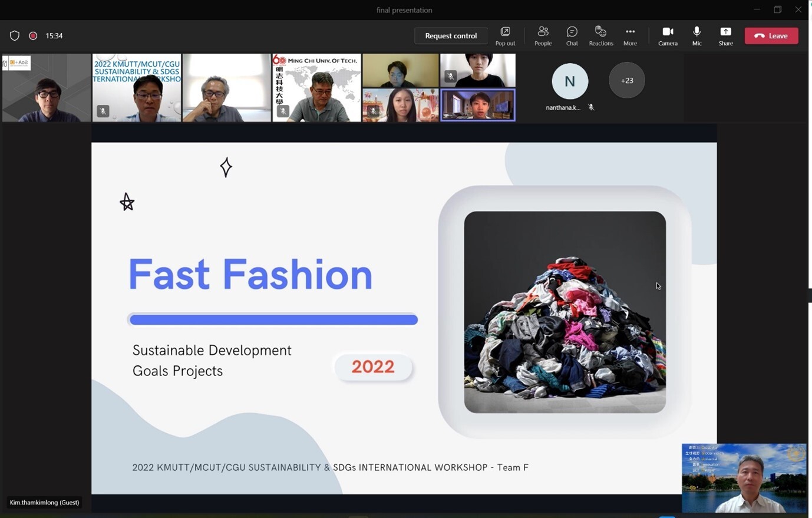
Task: Click the highlighted active speaker video tile
Action: point(478,105)
